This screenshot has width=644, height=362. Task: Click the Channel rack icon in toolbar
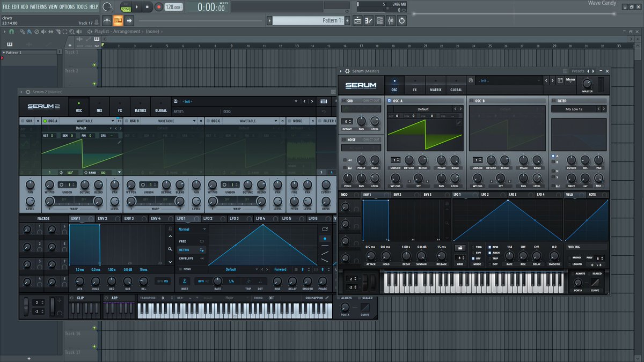379,20
